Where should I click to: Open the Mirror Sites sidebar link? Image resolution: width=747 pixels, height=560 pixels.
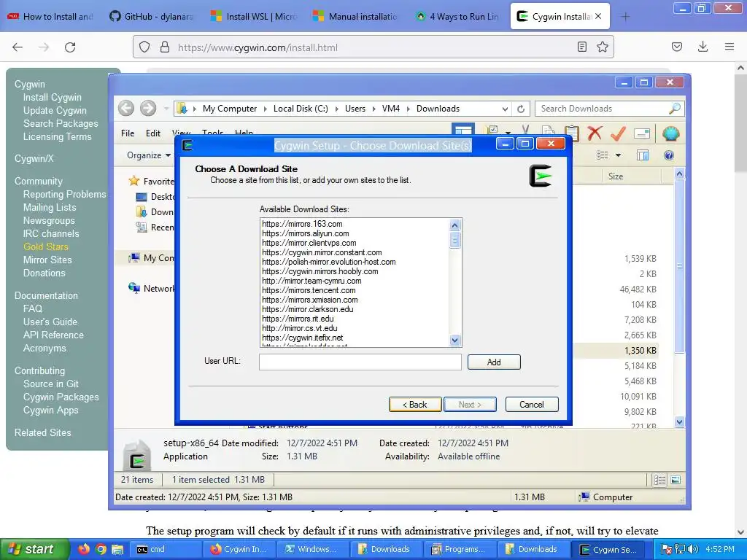tap(47, 260)
